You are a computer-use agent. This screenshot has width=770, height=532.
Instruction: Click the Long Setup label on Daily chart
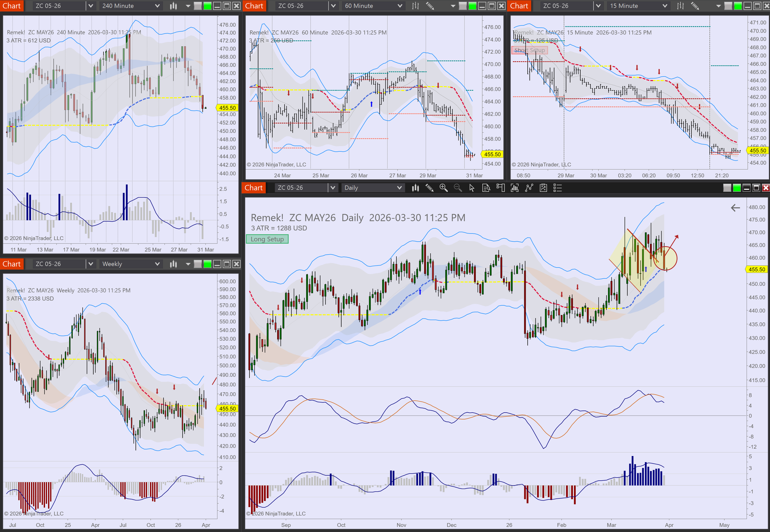(x=267, y=239)
